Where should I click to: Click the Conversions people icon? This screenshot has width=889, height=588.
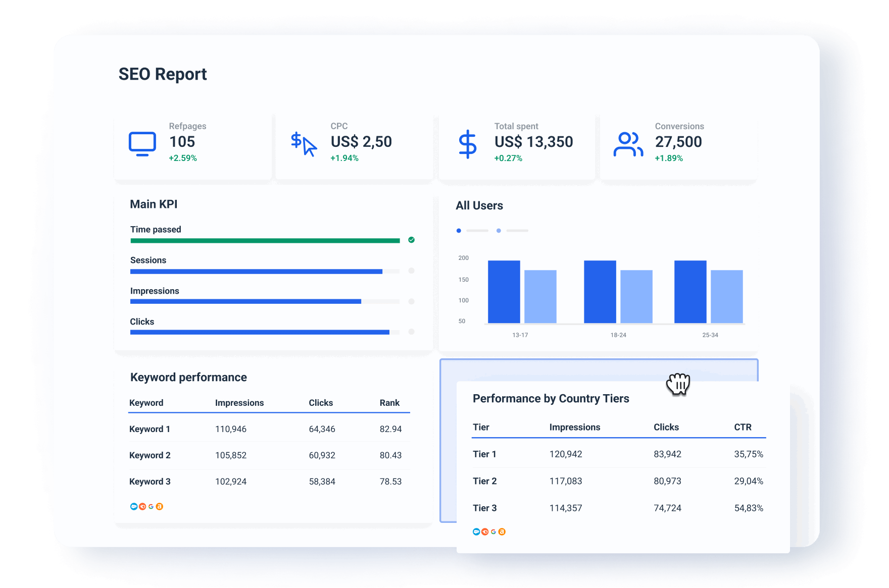628,143
